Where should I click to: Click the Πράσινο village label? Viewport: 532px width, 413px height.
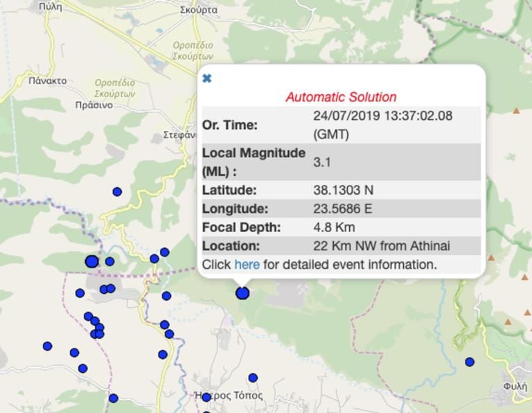94,105
